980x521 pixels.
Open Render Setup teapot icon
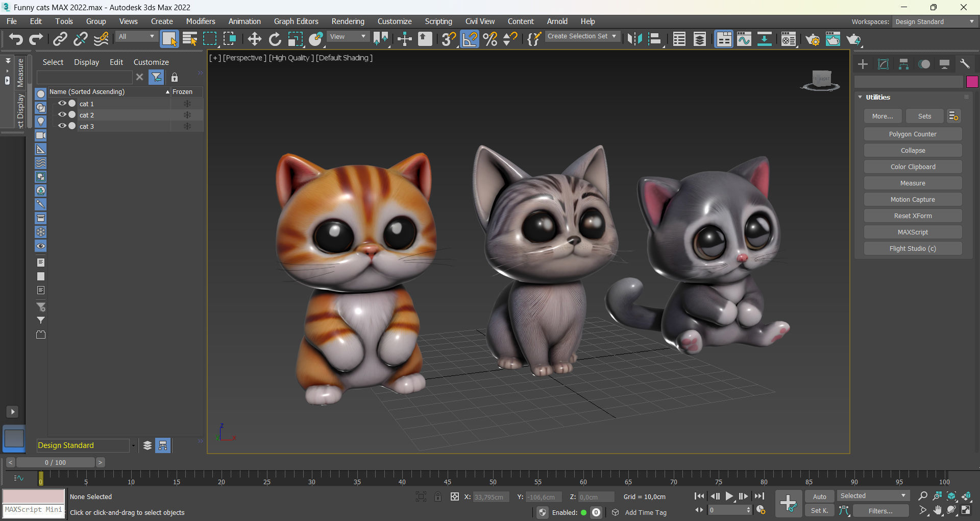point(813,39)
